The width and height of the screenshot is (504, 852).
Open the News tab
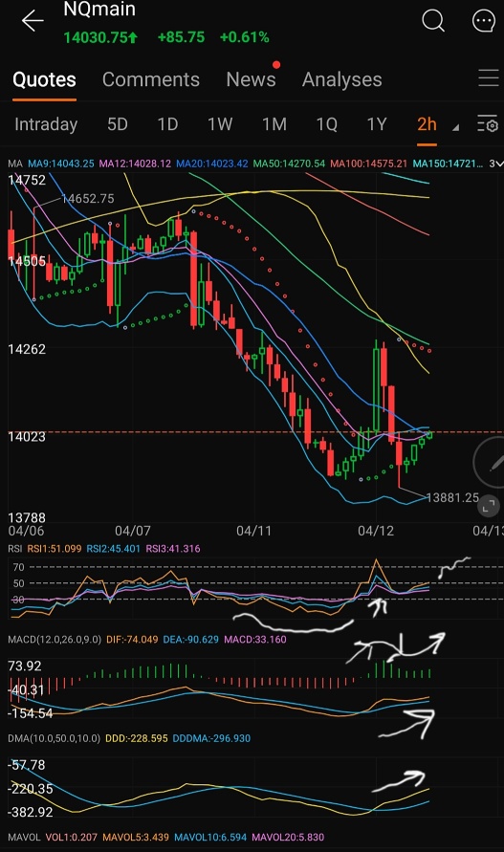[x=251, y=79]
